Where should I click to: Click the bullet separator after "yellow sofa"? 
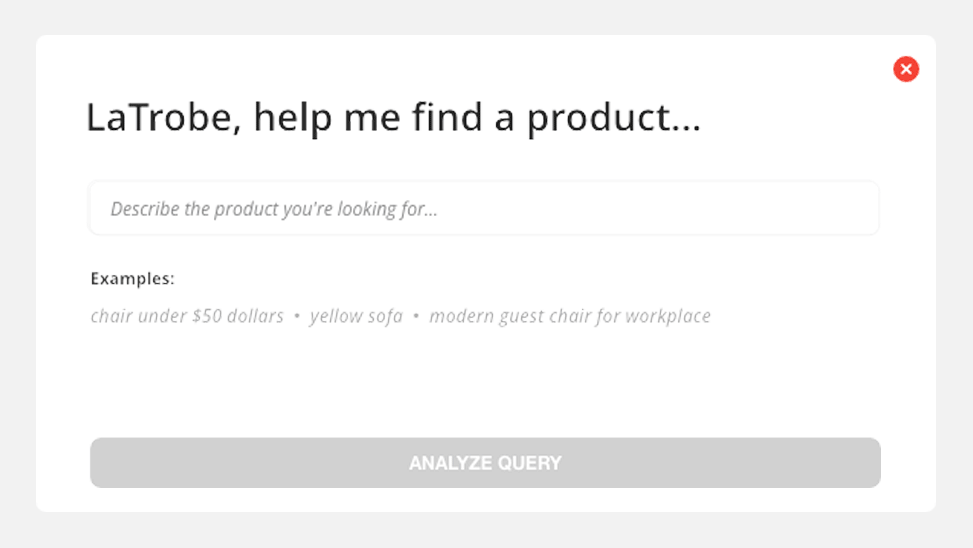416,317
